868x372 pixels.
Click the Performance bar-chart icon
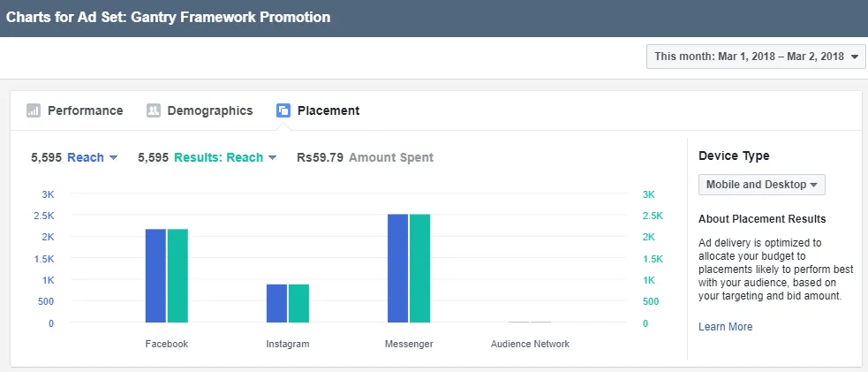click(x=34, y=110)
